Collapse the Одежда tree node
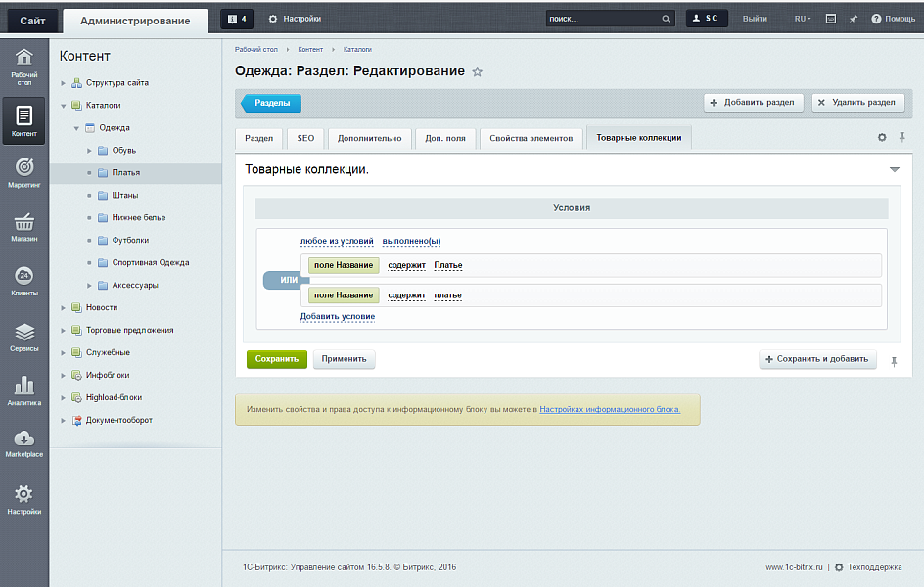 76,128
